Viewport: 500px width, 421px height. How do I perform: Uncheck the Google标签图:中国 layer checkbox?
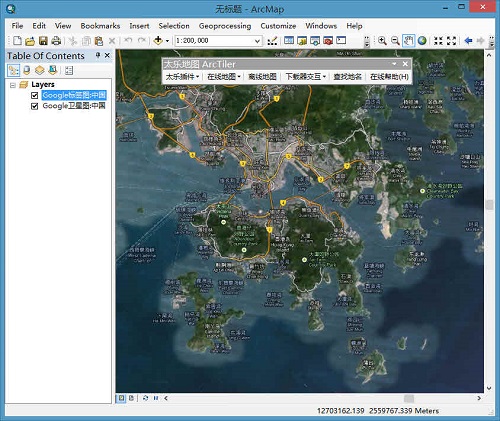click(34, 95)
